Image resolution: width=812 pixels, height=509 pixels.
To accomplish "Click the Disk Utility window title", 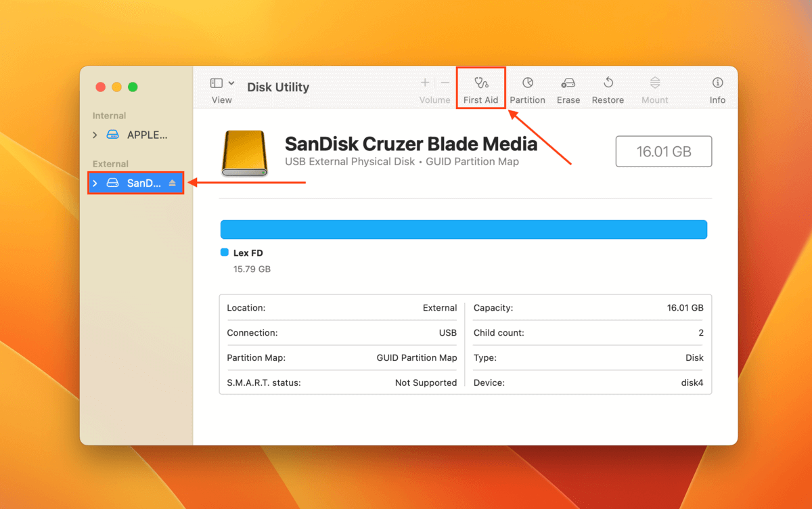I will coord(278,87).
